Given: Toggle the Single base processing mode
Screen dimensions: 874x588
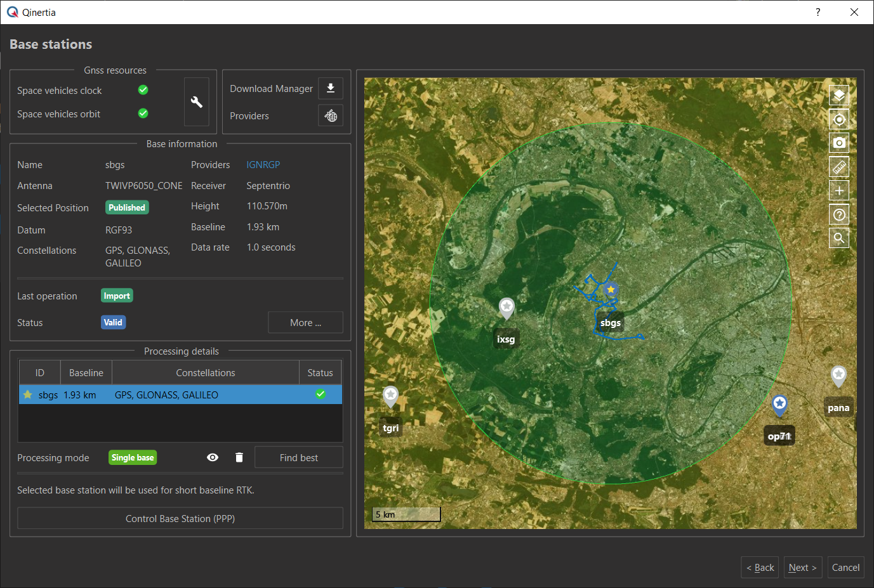Looking at the screenshot, I should (x=133, y=457).
